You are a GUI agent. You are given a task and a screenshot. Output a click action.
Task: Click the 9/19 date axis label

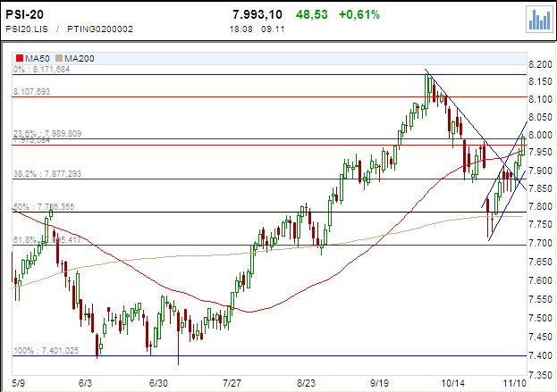point(379,383)
